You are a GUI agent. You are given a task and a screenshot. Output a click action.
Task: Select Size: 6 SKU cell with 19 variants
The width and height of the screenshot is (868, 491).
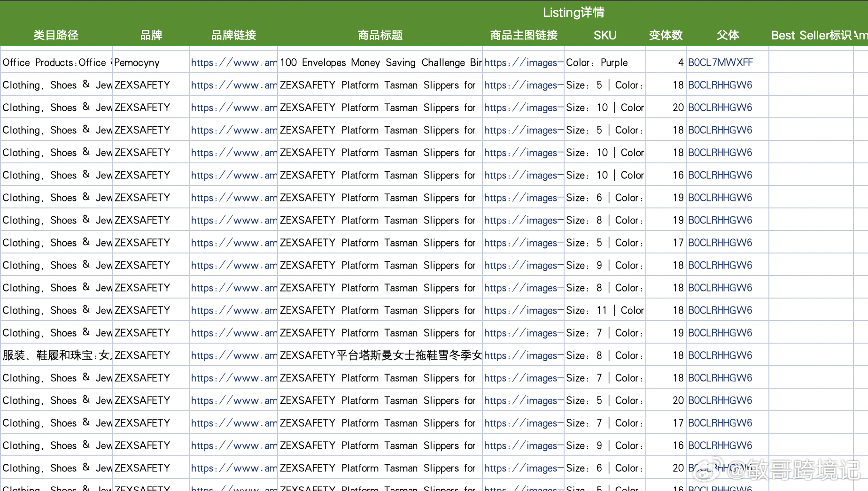pyautogui.click(x=605, y=198)
